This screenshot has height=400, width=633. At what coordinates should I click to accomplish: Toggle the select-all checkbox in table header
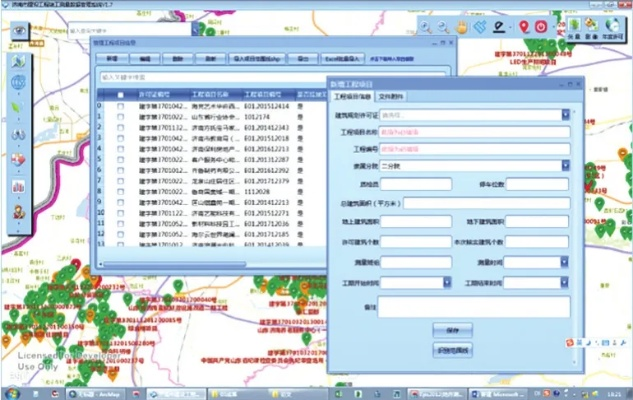click(x=121, y=95)
